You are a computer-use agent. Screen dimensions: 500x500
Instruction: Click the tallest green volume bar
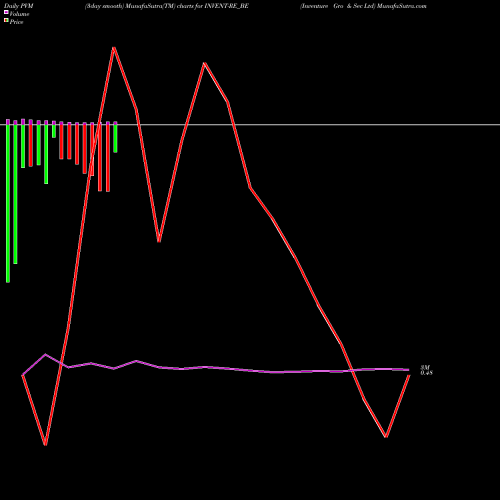point(8,203)
